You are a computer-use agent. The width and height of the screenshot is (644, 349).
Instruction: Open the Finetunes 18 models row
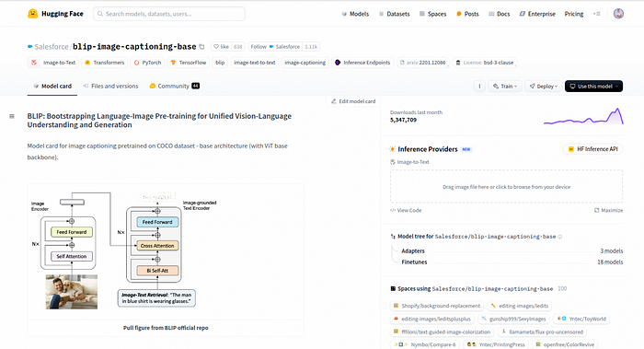[x=512, y=262]
